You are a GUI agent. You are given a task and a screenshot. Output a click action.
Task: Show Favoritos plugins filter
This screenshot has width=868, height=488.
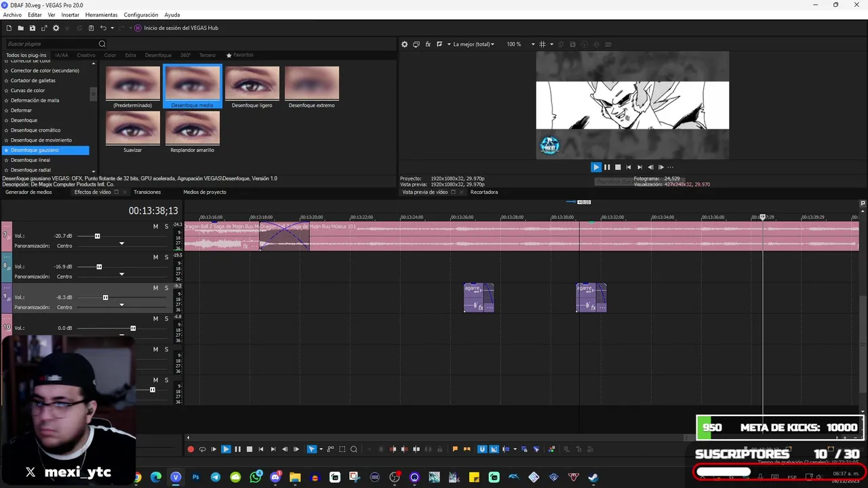(240, 55)
